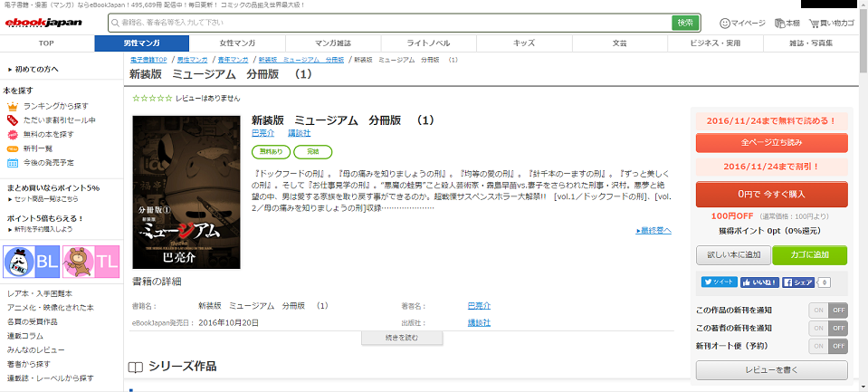Click the ebookjapan logo
This screenshot has width=868, height=392.
43,22
